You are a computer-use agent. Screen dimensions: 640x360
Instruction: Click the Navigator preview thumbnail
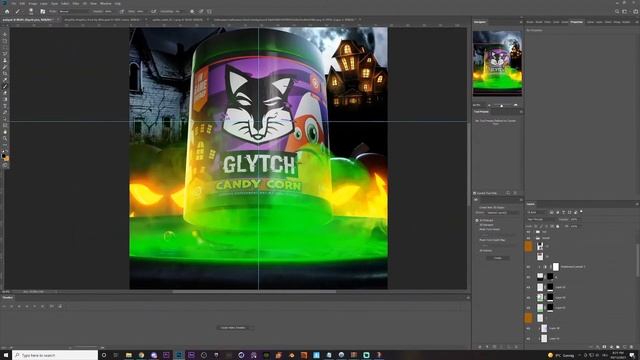pos(497,63)
